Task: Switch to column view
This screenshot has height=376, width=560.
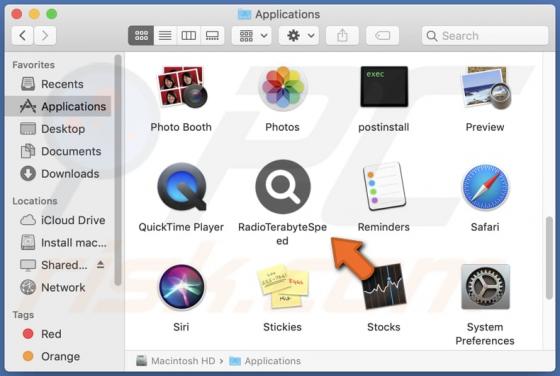Action: (189, 35)
